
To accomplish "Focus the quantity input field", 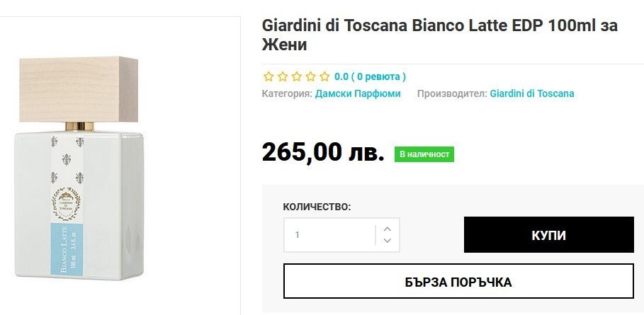I will 329,234.
